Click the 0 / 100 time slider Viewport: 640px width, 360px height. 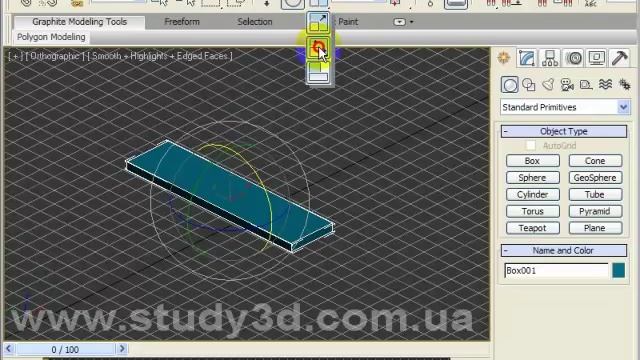pyautogui.click(x=65, y=349)
